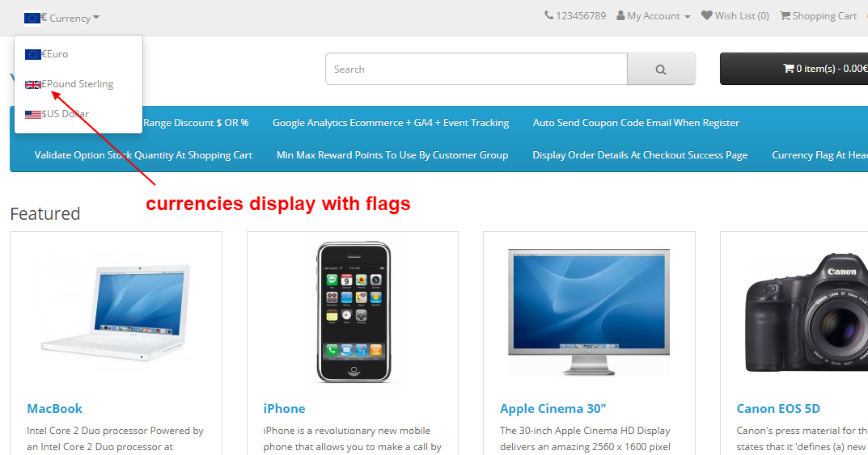868x455 pixels.
Task: Open Canon EOS 5D title link
Action: click(x=778, y=409)
